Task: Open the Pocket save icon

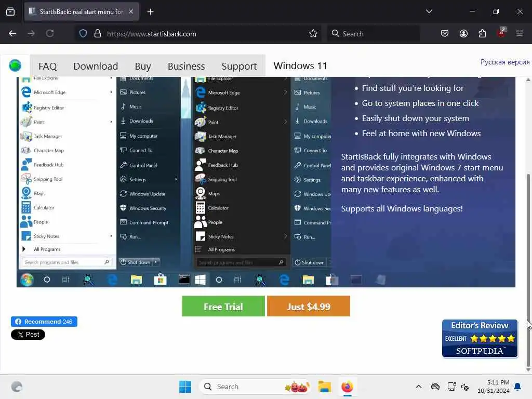Action: tap(445, 34)
